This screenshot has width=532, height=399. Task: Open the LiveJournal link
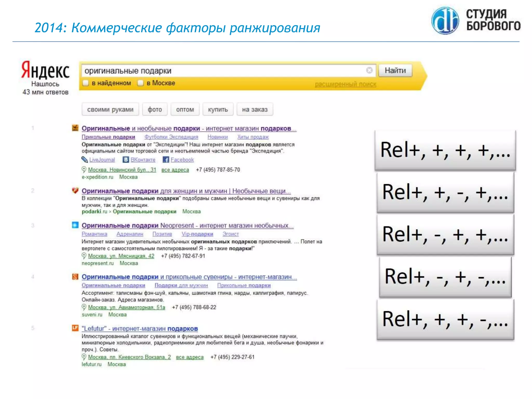[102, 160]
